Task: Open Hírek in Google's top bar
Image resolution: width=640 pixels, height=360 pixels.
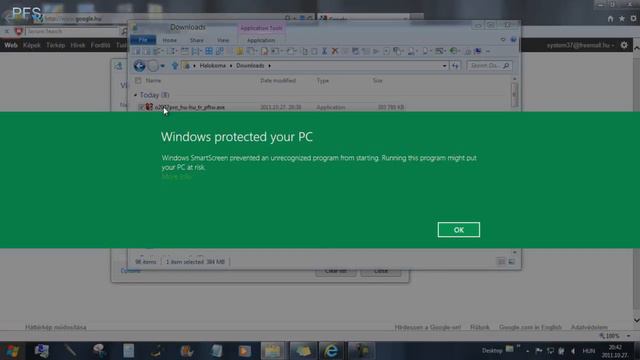Action: 78,45
